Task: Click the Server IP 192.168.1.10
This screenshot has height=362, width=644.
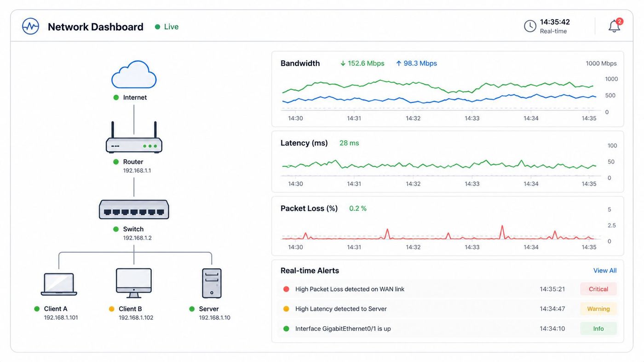Action: (x=215, y=317)
